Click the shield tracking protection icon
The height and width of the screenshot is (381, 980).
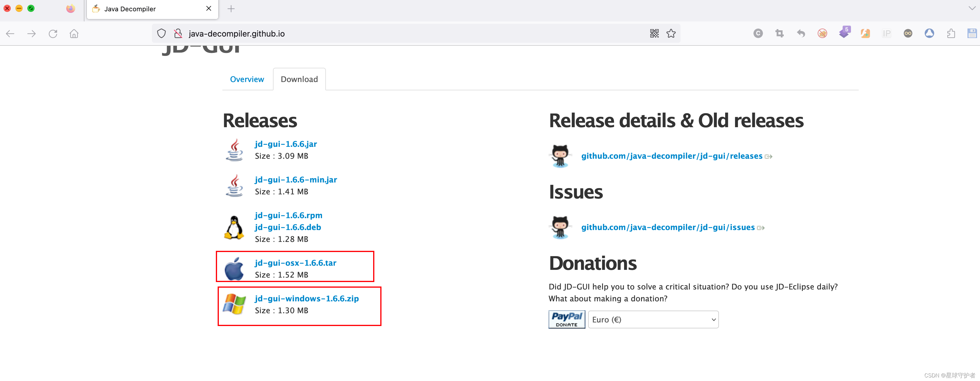tap(161, 34)
